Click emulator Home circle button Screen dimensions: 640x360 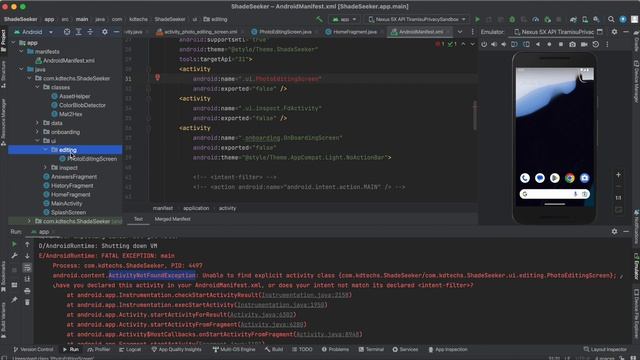[549, 44]
